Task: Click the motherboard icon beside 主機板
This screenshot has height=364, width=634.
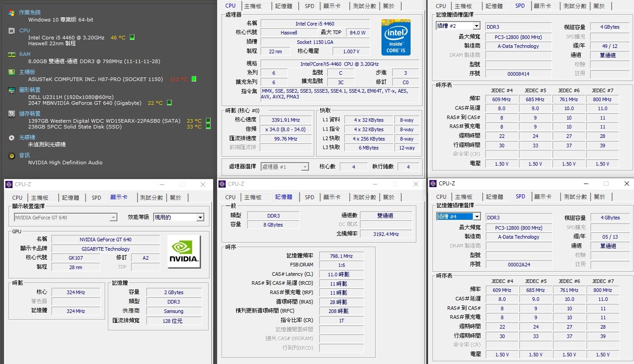Action: (12, 72)
